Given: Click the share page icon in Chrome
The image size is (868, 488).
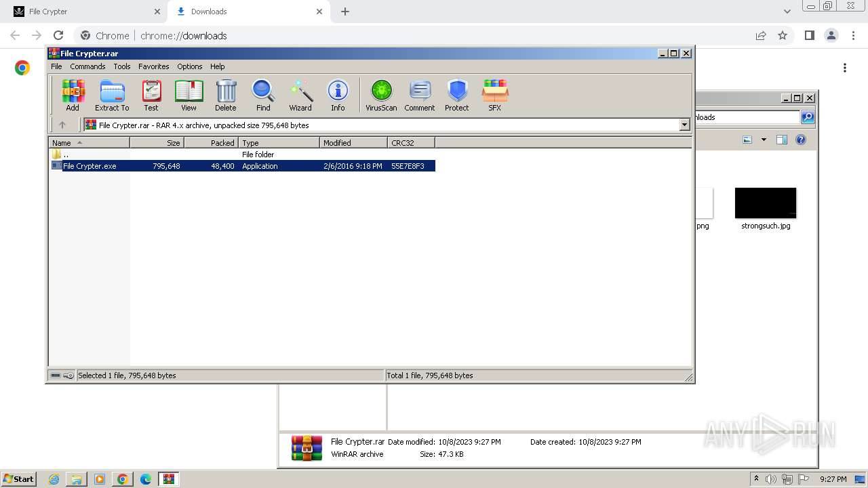Looking at the screenshot, I should [761, 35].
